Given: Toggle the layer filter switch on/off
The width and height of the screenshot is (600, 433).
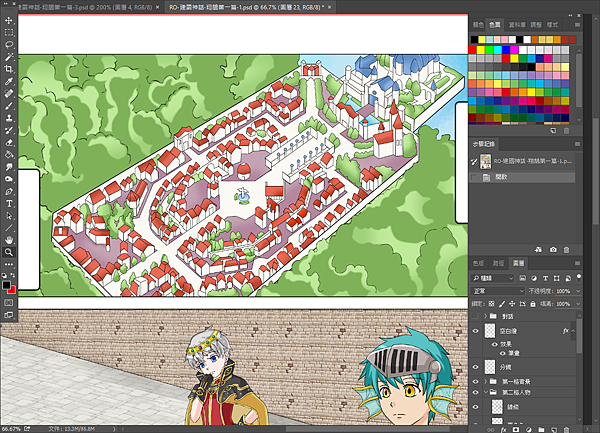Looking at the screenshot, I should click(579, 277).
